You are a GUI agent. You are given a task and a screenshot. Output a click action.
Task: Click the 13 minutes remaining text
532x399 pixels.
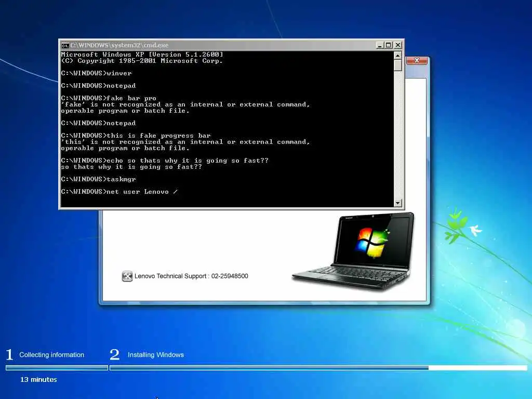click(38, 380)
